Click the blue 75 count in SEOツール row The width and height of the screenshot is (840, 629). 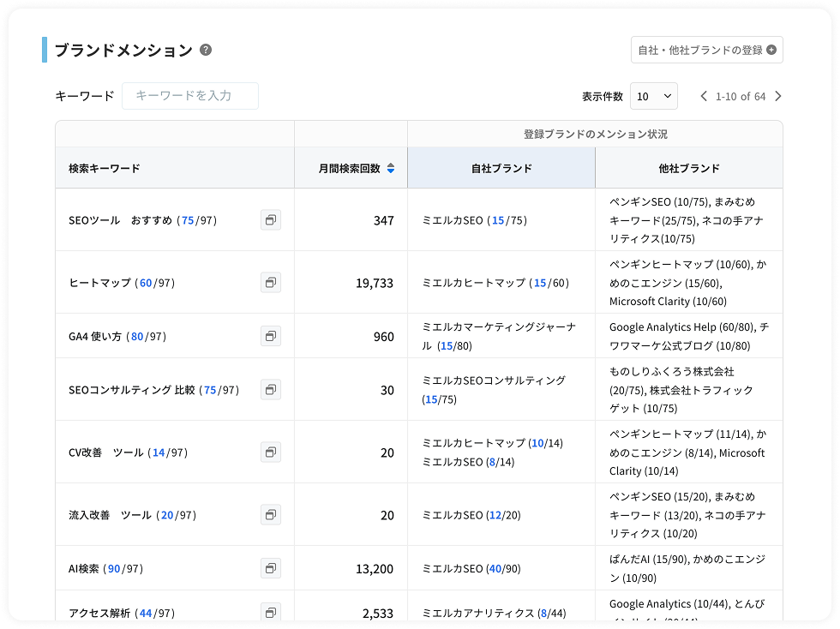188,220
